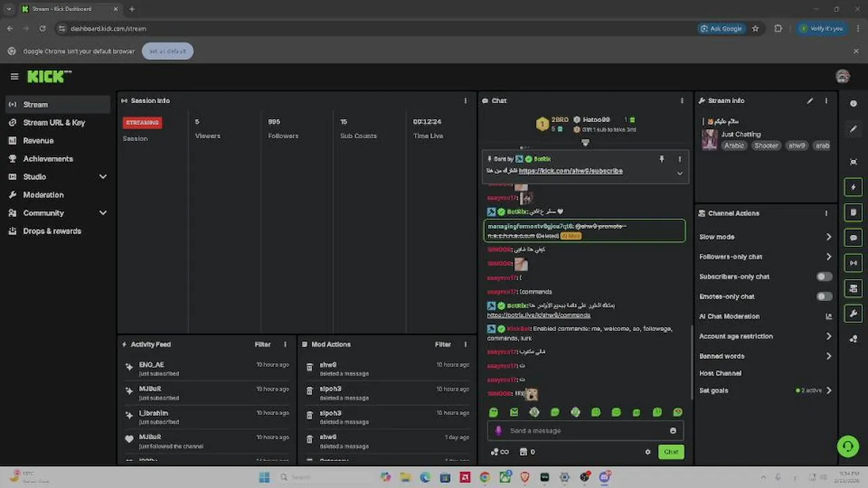Open Chrome from the taskbar
This screenshot has height=488, width=868.
484,477
